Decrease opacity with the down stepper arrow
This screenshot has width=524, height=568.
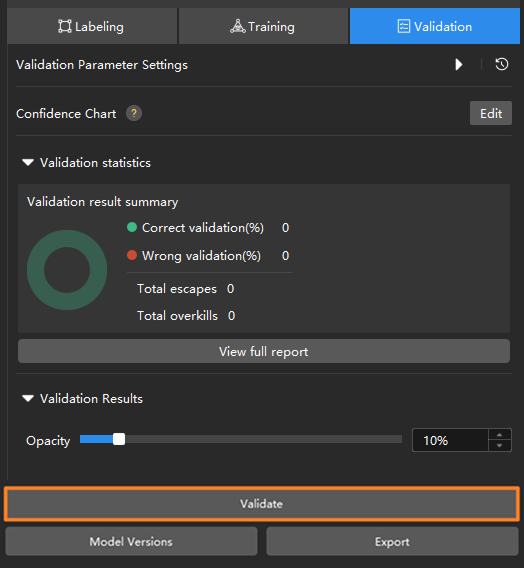[x=500, y=446]
